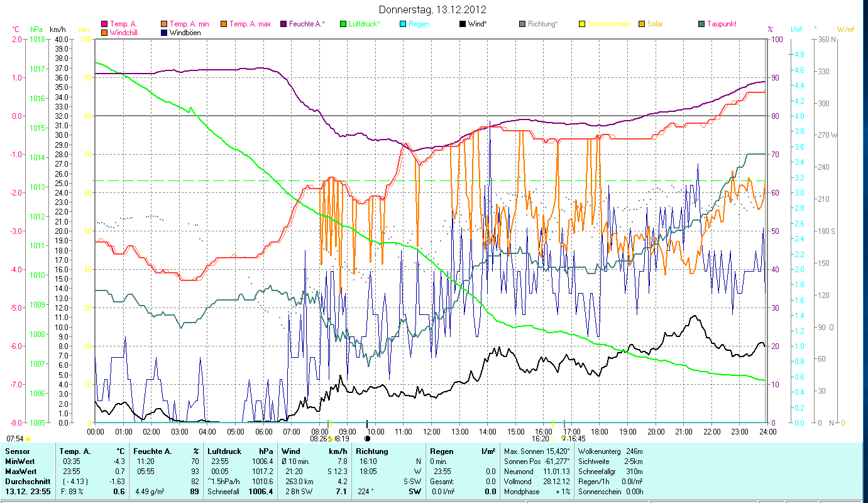Click the 'Vollmond 28.12.12' entry

tap(537, 481)
